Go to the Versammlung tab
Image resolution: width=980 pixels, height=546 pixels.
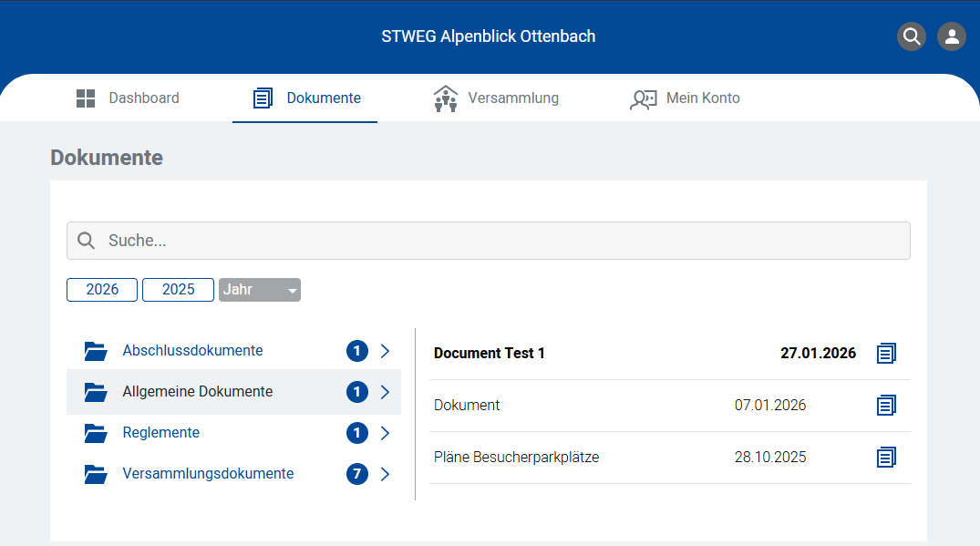pyautogui.click(x=496, y=98)
